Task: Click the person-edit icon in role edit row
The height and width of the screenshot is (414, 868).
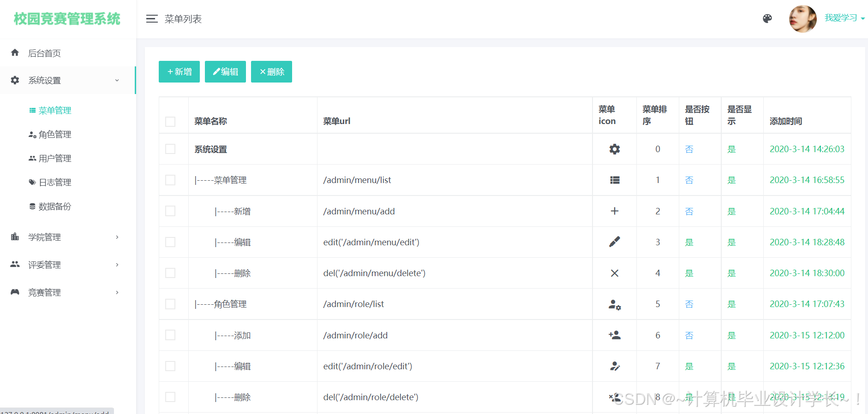Action: click(x=615, y=366)
